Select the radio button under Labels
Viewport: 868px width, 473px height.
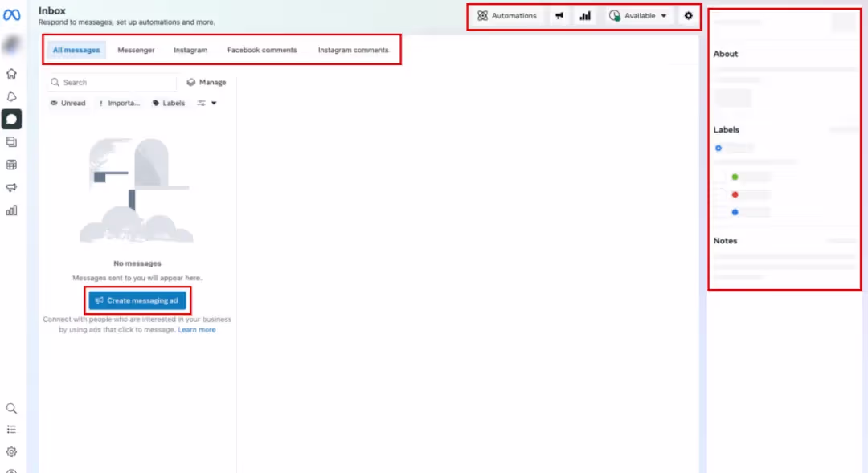[x=719, y=149]
